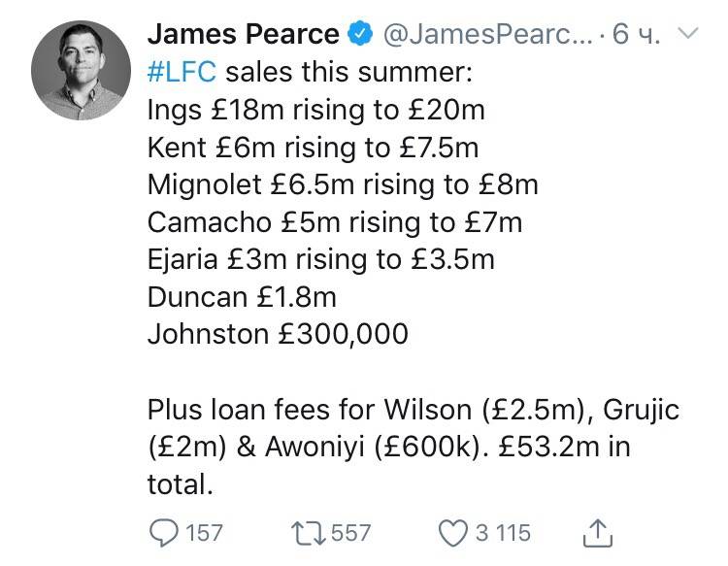Open James Pearce's profile photo
The height and width of the screenshot is (566, 728).
pyautogui.click(x=81, y=70)
